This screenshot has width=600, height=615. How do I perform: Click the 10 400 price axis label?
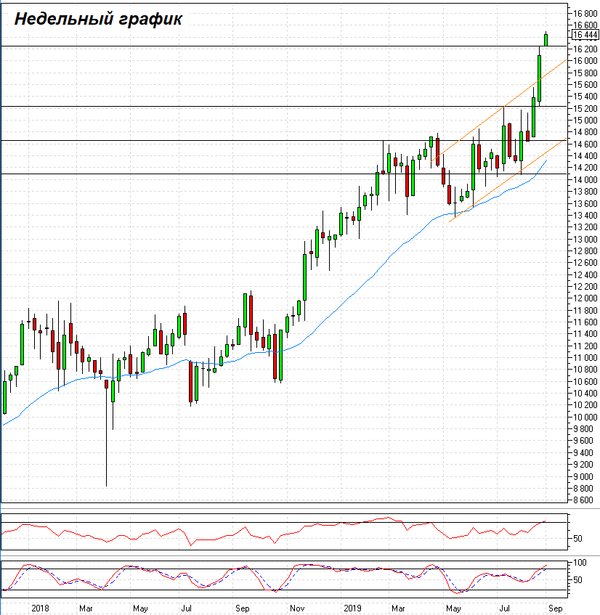(585, 394)
